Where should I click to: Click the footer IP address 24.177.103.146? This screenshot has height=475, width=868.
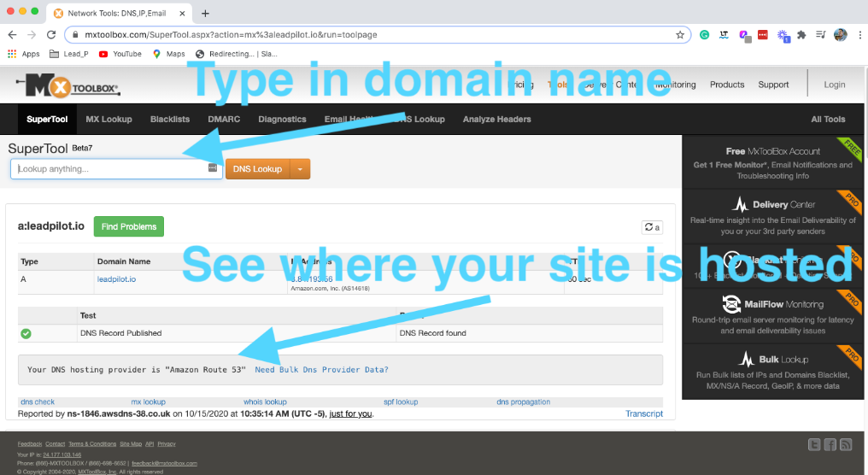(62, 454)
